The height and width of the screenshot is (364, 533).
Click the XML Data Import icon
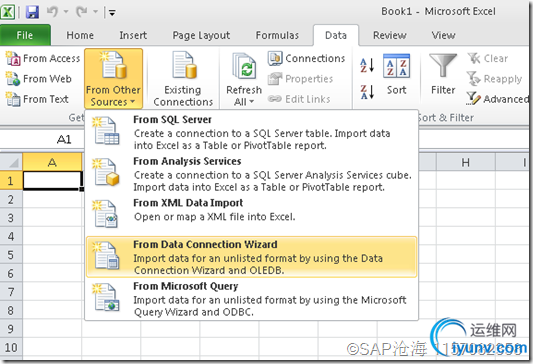coord(106,214)
